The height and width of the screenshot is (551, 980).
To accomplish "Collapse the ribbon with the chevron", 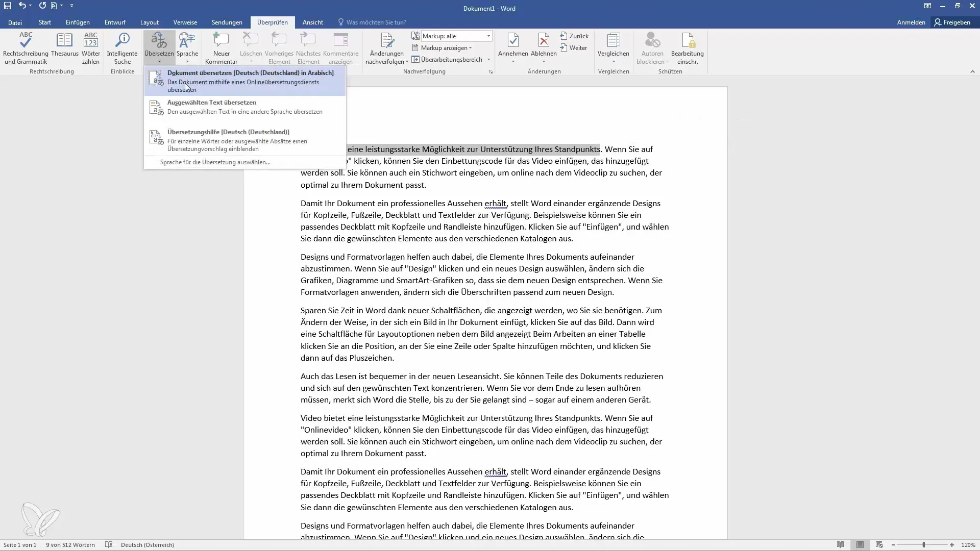I will (972, 72).
